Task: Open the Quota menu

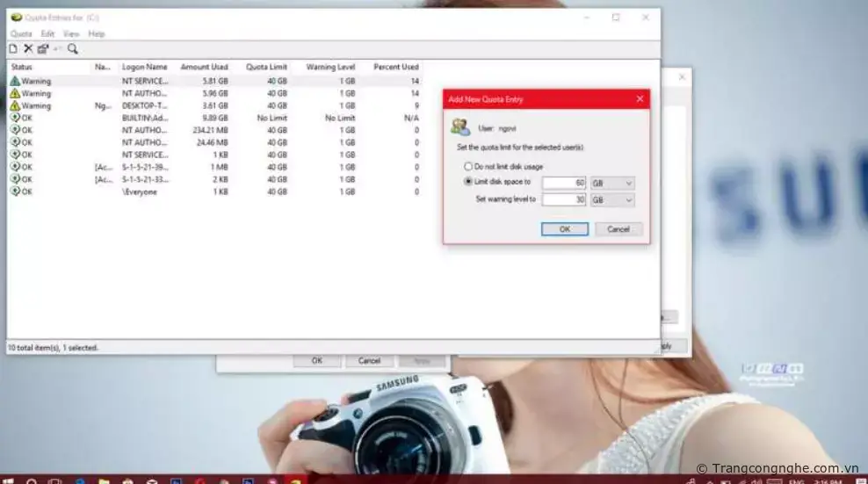Action: coord(21,33)
